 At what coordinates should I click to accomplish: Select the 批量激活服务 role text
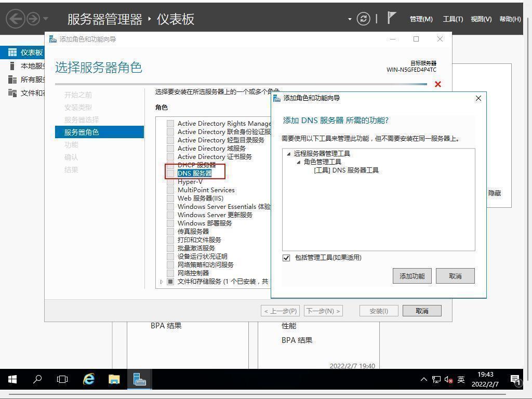coord(196,248)
